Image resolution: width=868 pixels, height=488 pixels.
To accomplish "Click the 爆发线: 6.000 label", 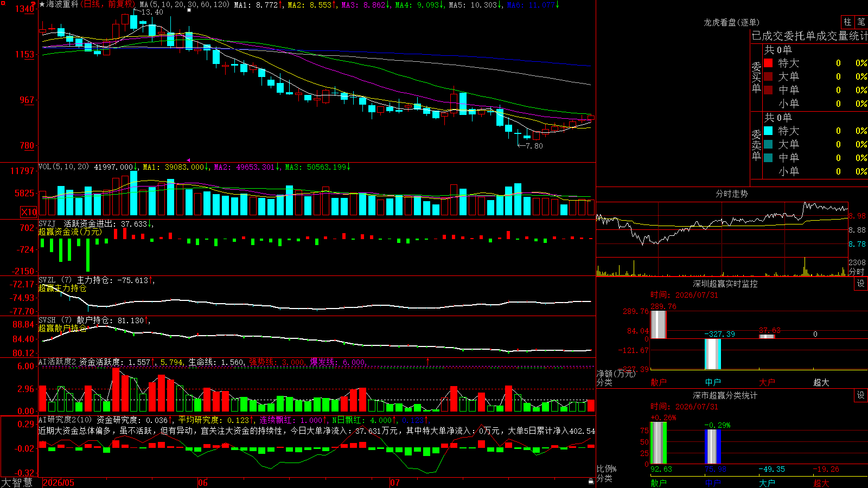I will tap(338, 362).
